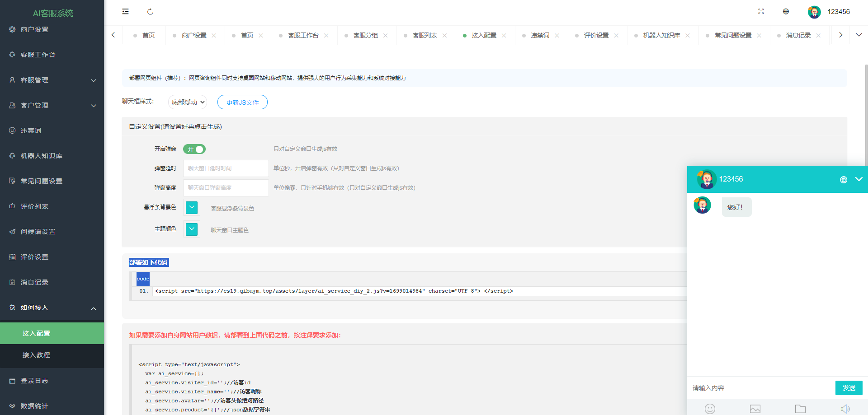The width and height of the screenshot is (868, 415).
Task: Open 消息记录 in sidebar
Action: [x=52, y=282]
